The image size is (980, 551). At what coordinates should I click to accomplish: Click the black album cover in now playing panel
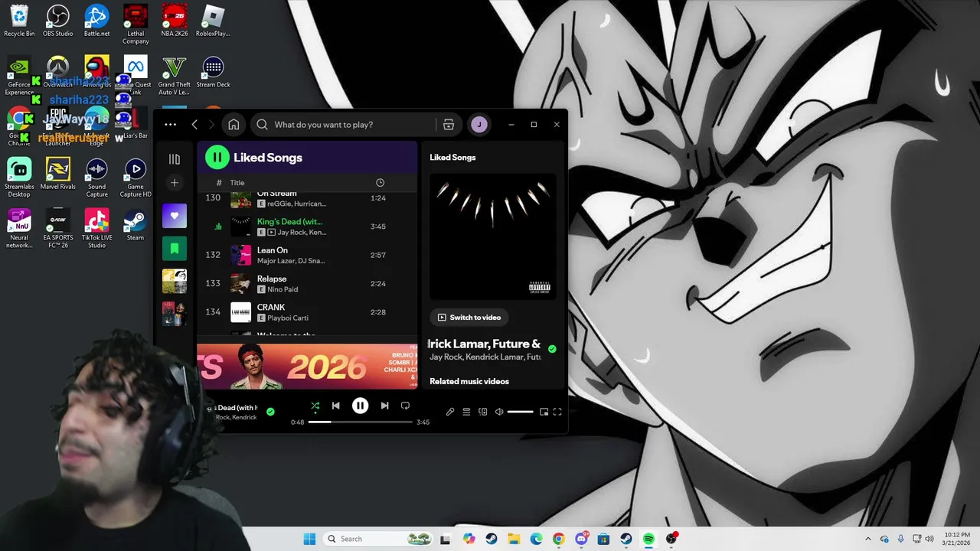(493, 236)
